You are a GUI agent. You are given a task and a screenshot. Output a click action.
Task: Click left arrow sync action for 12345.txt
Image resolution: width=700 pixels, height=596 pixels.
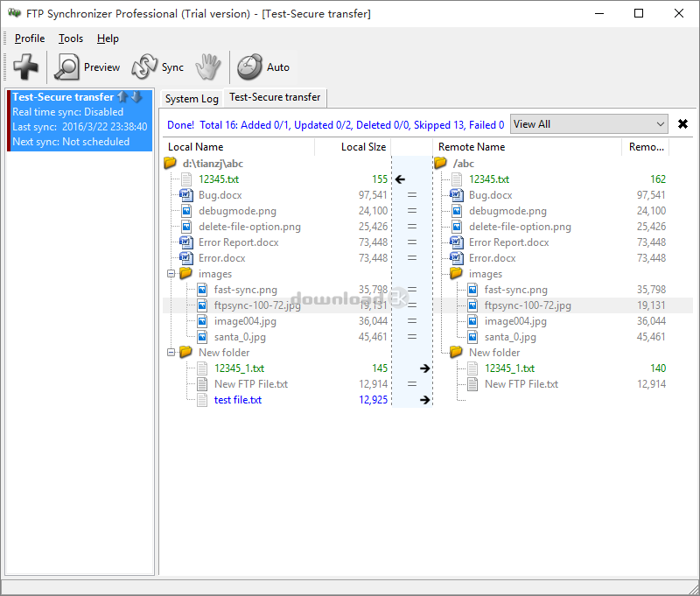tap(400, 179)
